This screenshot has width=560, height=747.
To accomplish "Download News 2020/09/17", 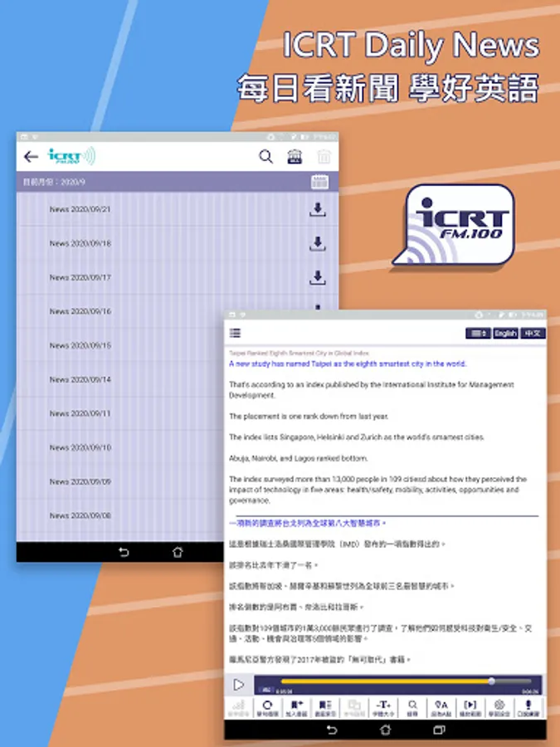I will [318, 277].
